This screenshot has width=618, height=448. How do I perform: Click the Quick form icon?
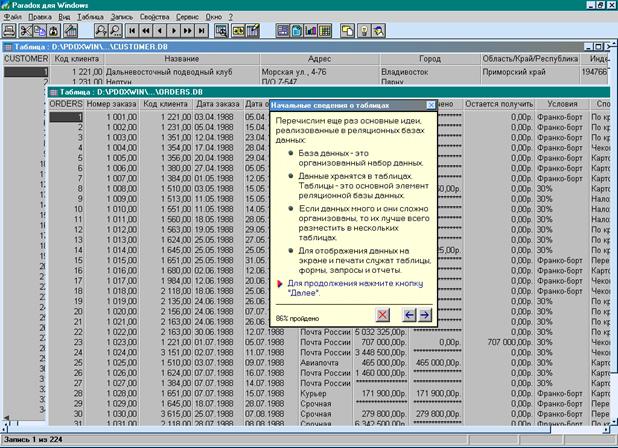point(283,30)
